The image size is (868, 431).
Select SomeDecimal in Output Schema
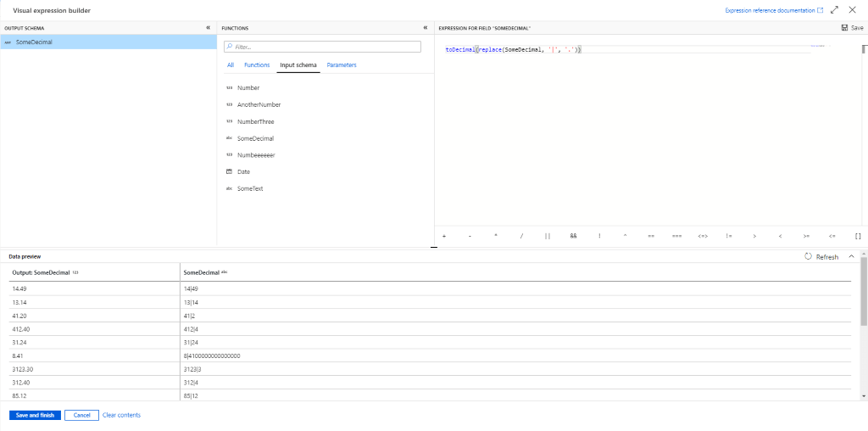[108, 42]
